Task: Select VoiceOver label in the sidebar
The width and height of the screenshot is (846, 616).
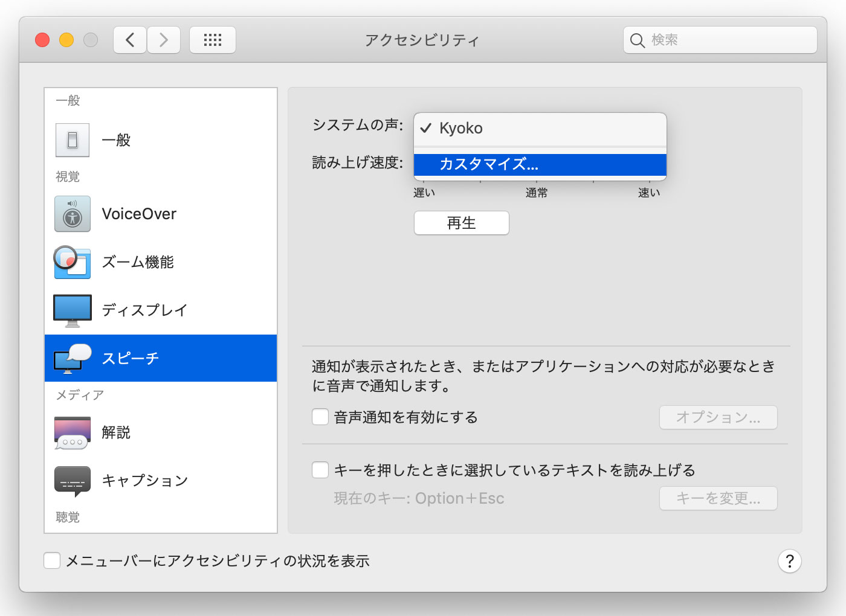Action: (139, 214)
